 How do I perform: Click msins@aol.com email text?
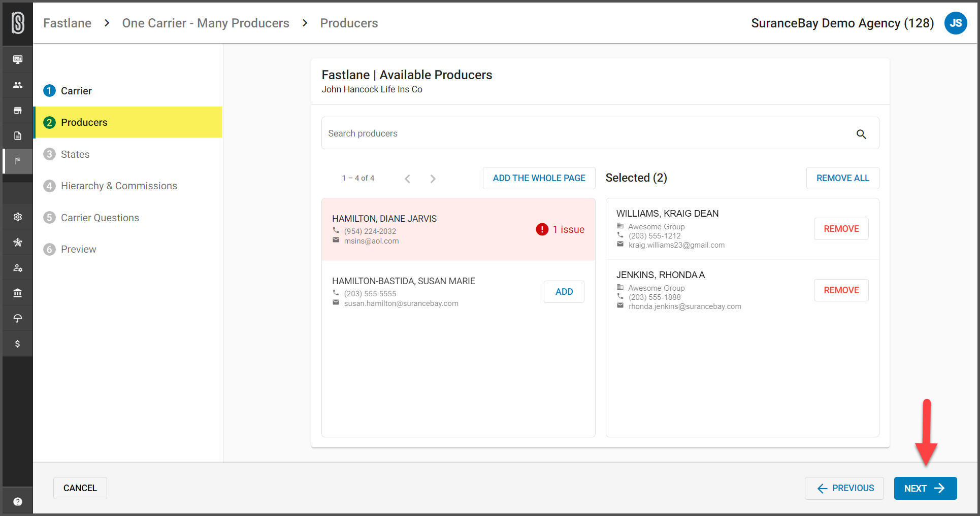[372, 241]
